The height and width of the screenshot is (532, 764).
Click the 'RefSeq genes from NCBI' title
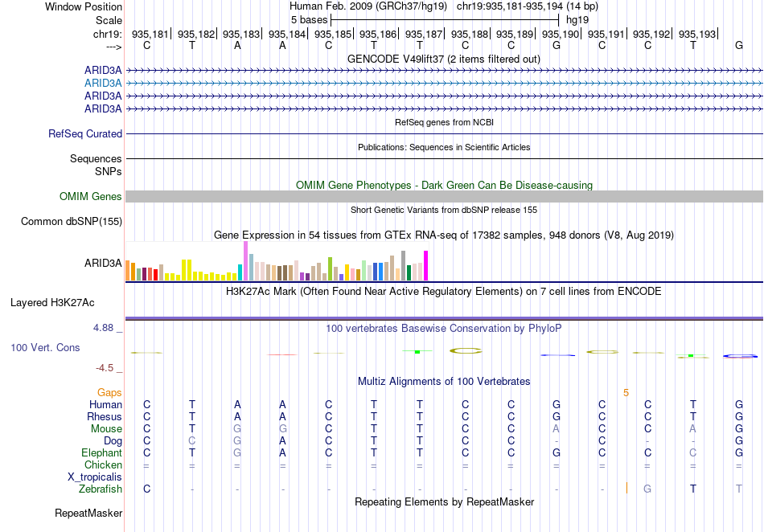445,122
